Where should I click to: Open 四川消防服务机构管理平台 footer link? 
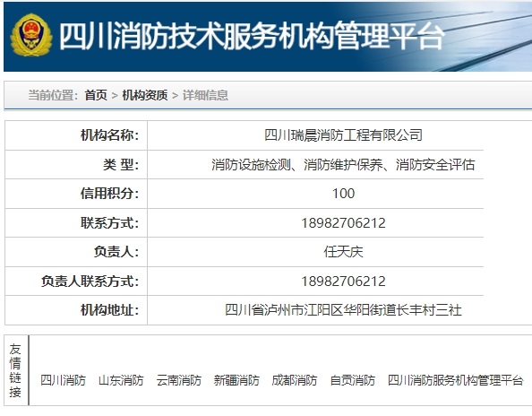455,380
